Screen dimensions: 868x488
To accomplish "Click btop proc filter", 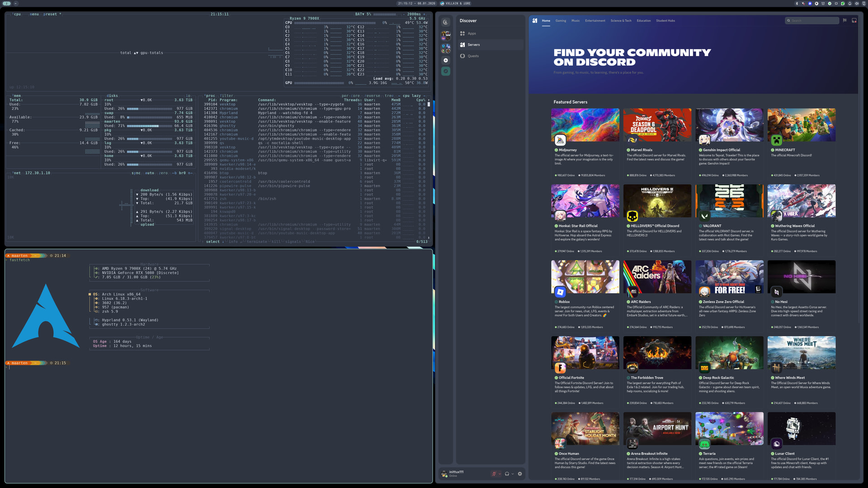I will 226,96.
